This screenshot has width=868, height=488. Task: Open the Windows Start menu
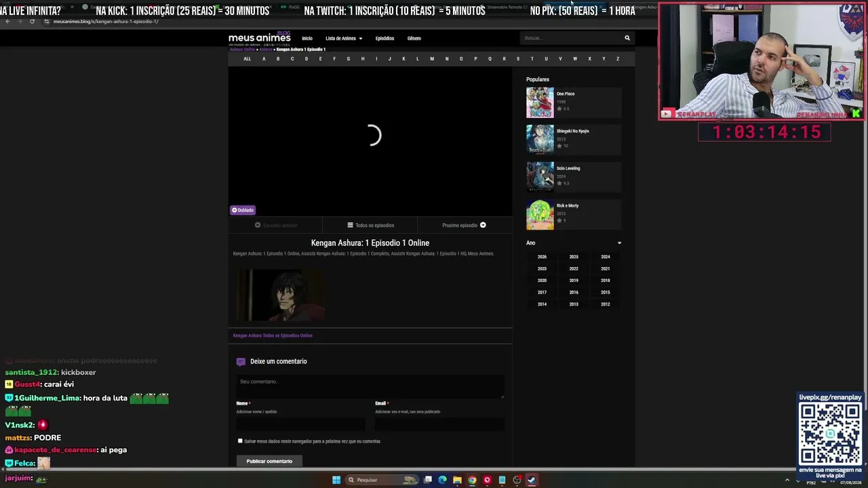336,480
